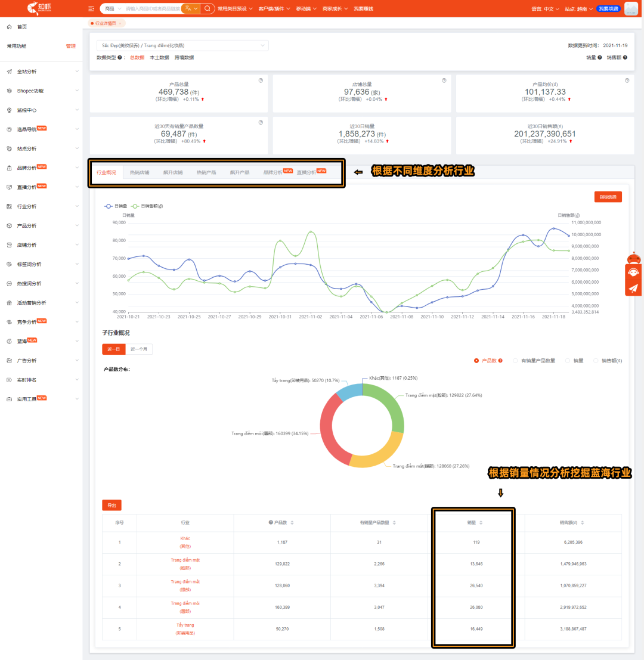Screen dimensions: 644x660
Task: Select the 产品数 radio button
Action: 476,361
